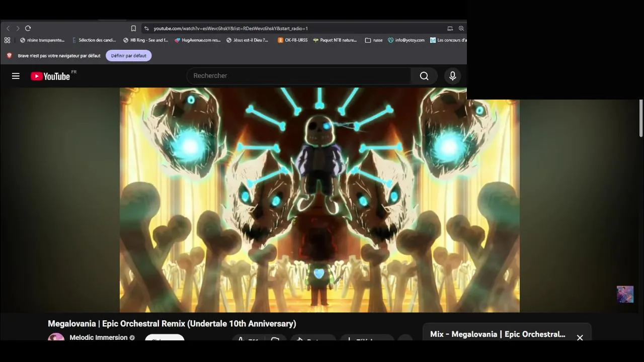Open site settings icon beside the URL

click(146, 28)
